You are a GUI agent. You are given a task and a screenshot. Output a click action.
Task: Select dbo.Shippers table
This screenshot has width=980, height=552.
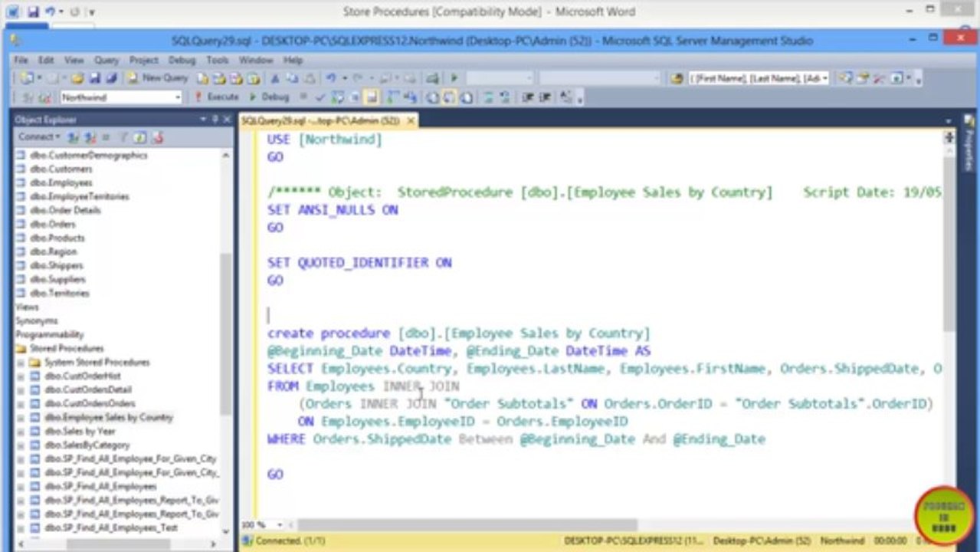(57, 265)
